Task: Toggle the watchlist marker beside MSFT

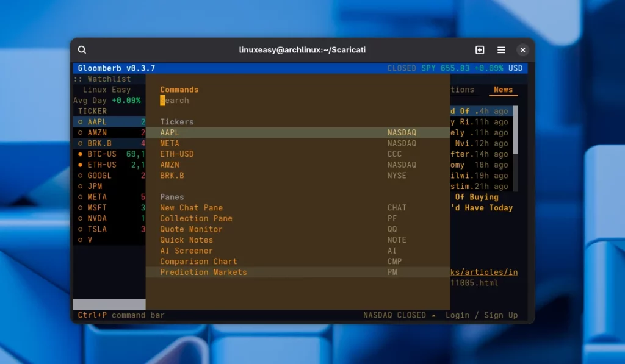Action: pos(80,207)
